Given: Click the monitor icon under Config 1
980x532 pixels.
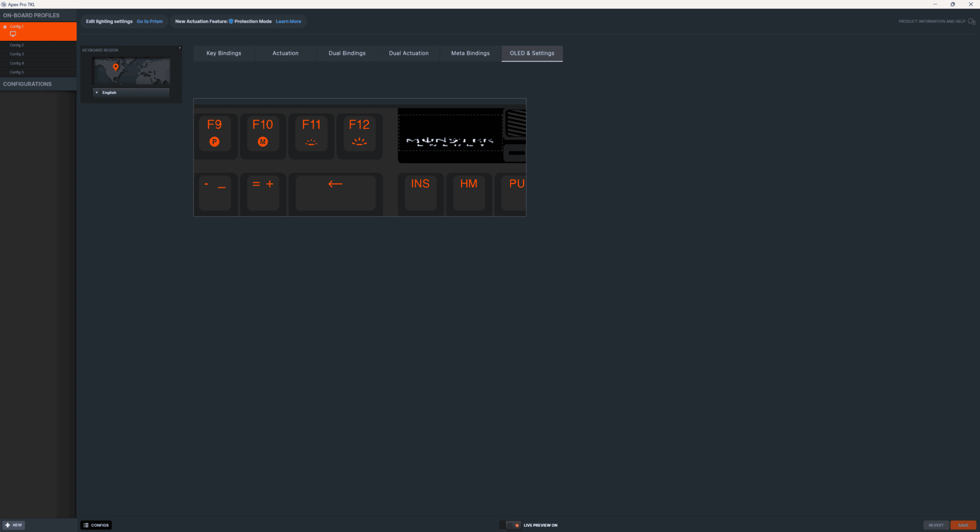Looking at the screenshot, I should pos(13,34).
